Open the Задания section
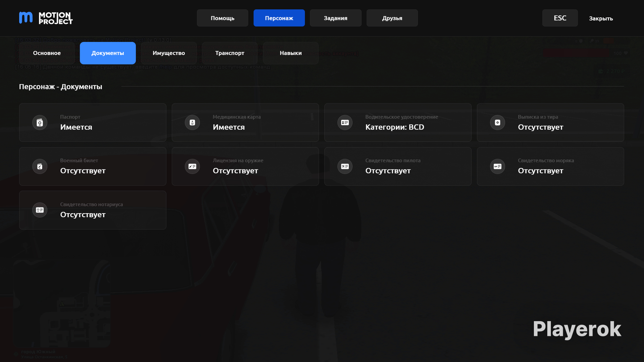Image resolution: width=644 pixels, height=362 pixels. 335,18
